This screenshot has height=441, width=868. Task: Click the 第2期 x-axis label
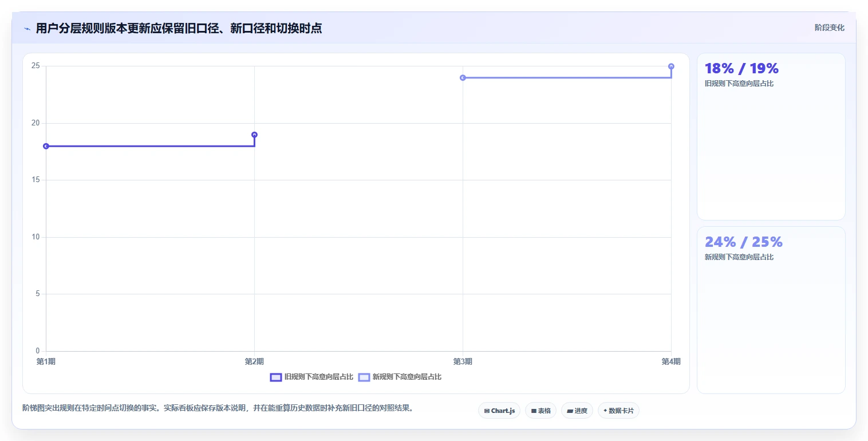[x=254, y=361]
